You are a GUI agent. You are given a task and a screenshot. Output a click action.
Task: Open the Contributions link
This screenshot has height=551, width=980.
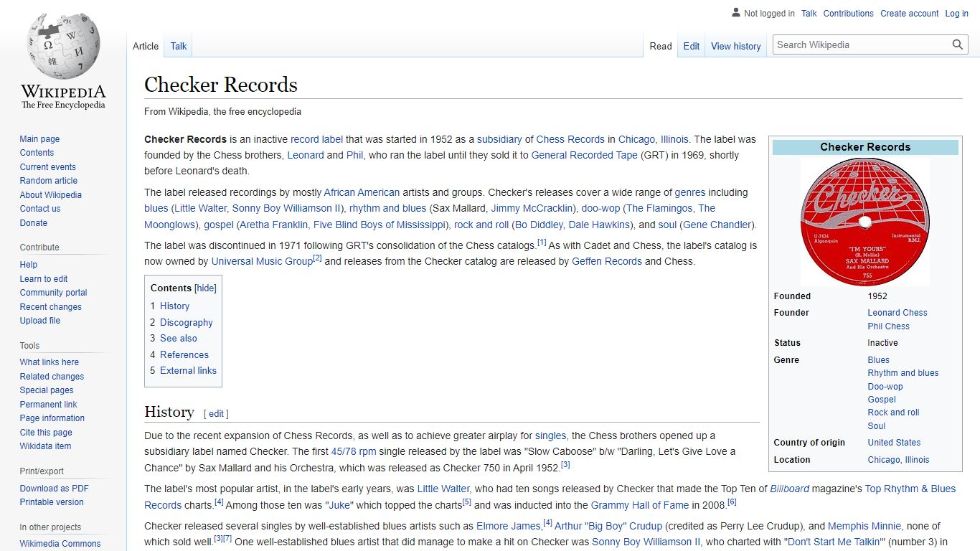coord(849,13)
